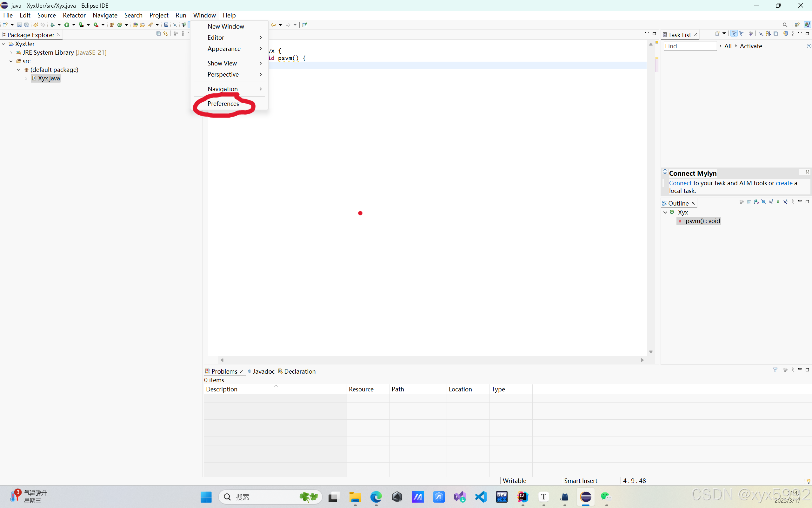Screen dimensions: 812x508
Task: Open Preferences from the Window menu
Action: click(x=223, y=104)
